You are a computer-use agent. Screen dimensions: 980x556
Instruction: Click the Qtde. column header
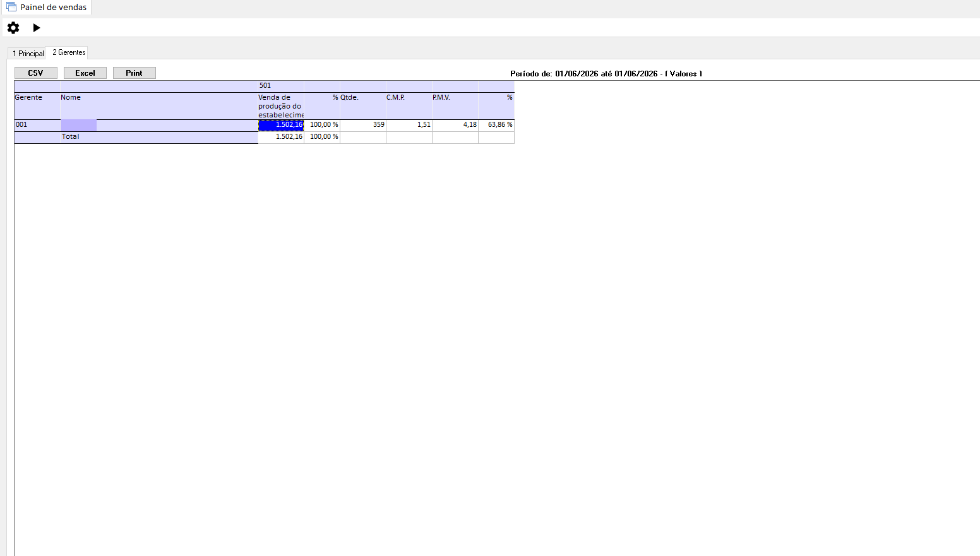tap(363, 106)
